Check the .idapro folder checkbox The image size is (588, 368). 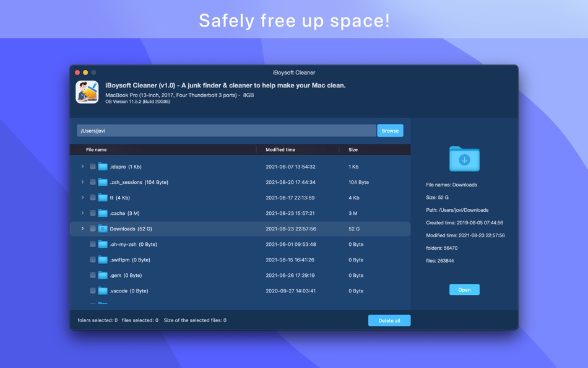tap(93, 167)
